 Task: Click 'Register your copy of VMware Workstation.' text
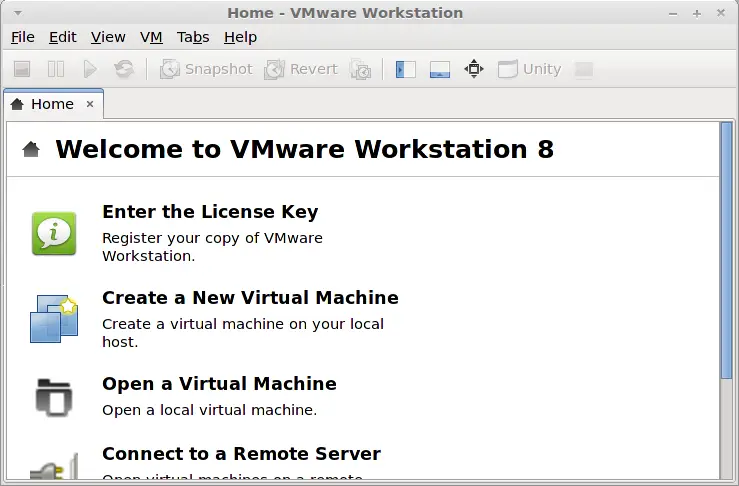point(213,247)
